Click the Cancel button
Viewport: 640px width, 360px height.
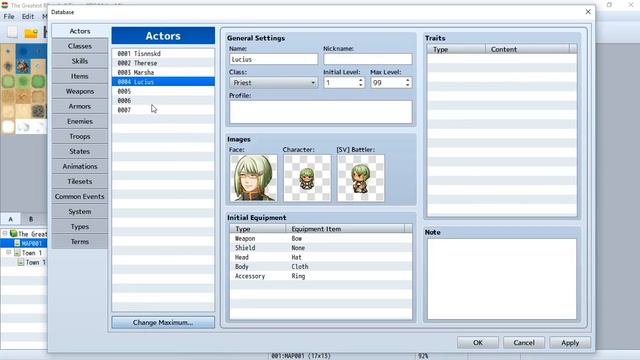coord(524,343)
